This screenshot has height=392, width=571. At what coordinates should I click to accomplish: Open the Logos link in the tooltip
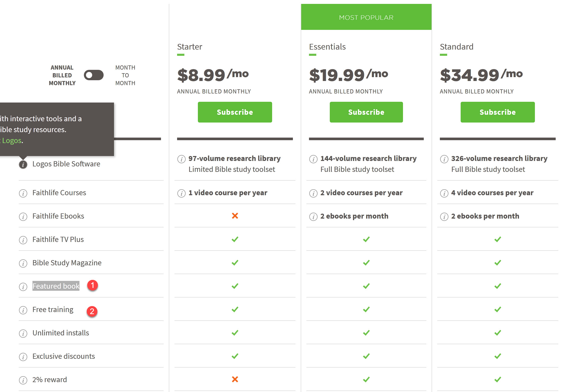(11, 140)
